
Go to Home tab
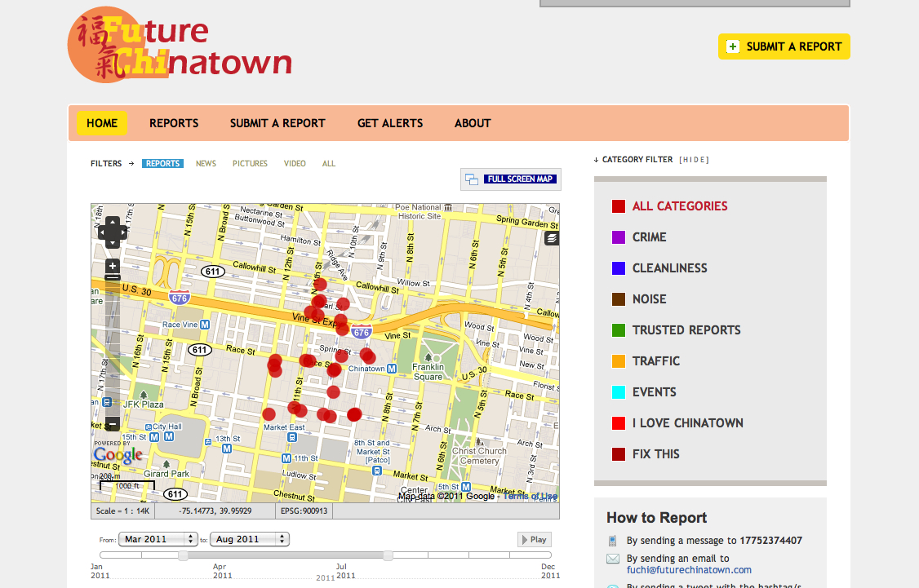[x=102, y=123]
